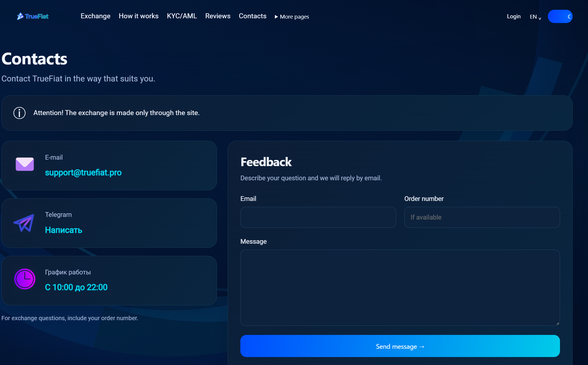588x365 pixels.
Task: Click the Attention exchange notice text
Action: coord(116,113)
